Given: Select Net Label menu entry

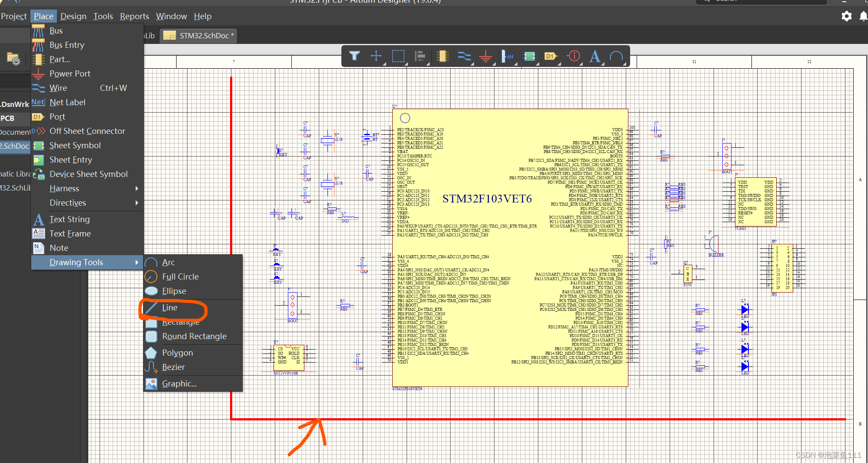Looking at the screenshot, I should 87,102.
